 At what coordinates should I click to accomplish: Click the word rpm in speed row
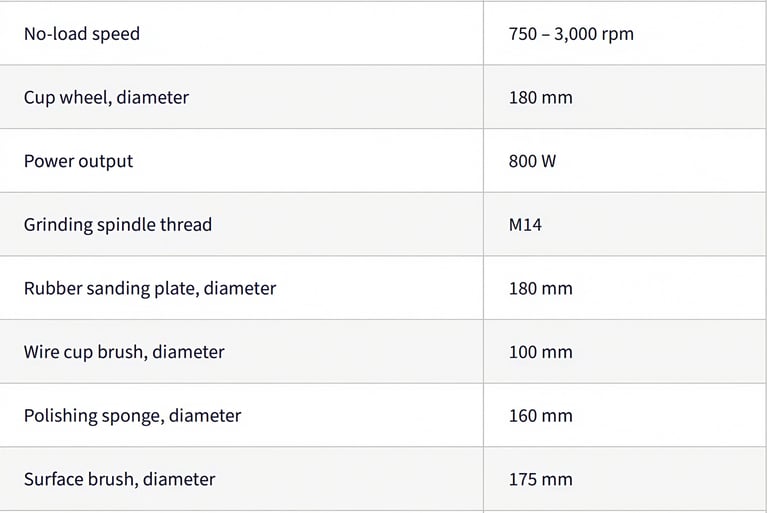[x=618, y=35]
